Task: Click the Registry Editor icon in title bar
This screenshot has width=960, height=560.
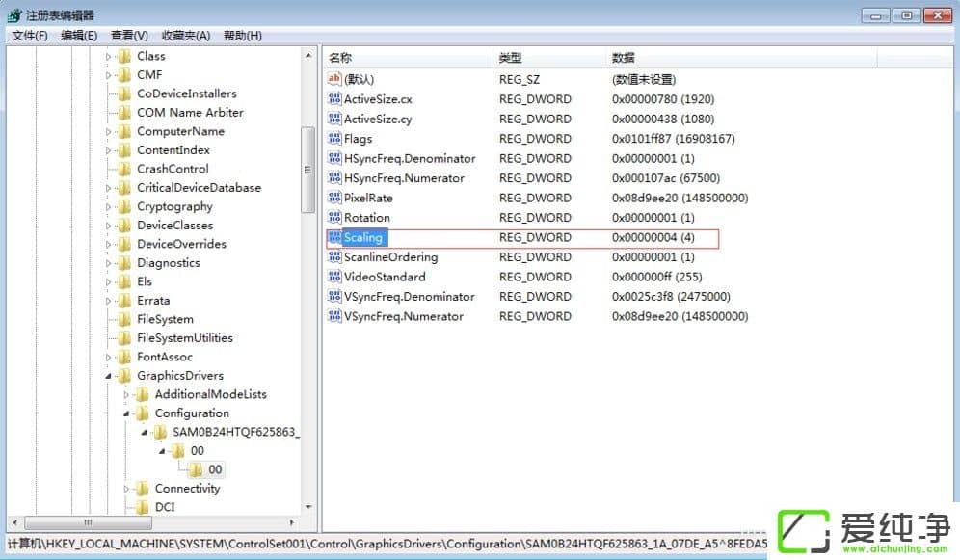Action: [x=14, y=15]
